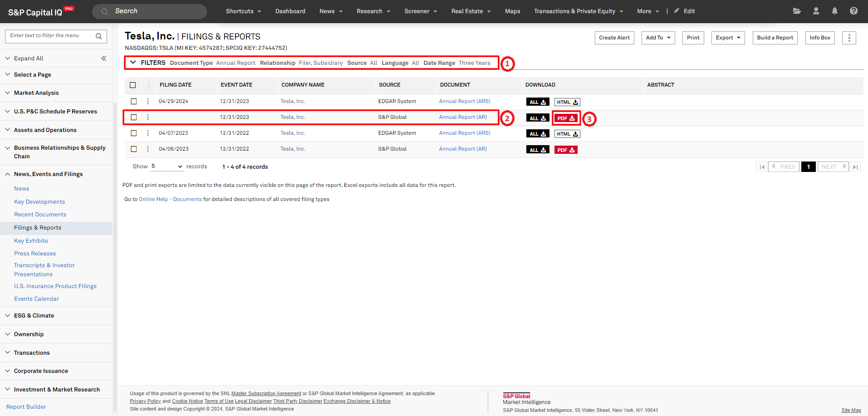Open the Maps menu item
The width and height of the screenshot is (868, 416).
tap(513, 11)
